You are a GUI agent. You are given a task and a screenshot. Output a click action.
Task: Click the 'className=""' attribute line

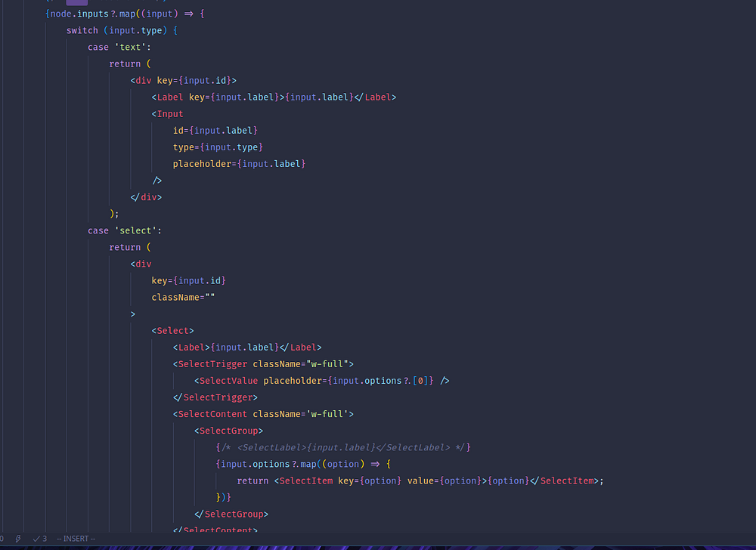click(183, 298)
